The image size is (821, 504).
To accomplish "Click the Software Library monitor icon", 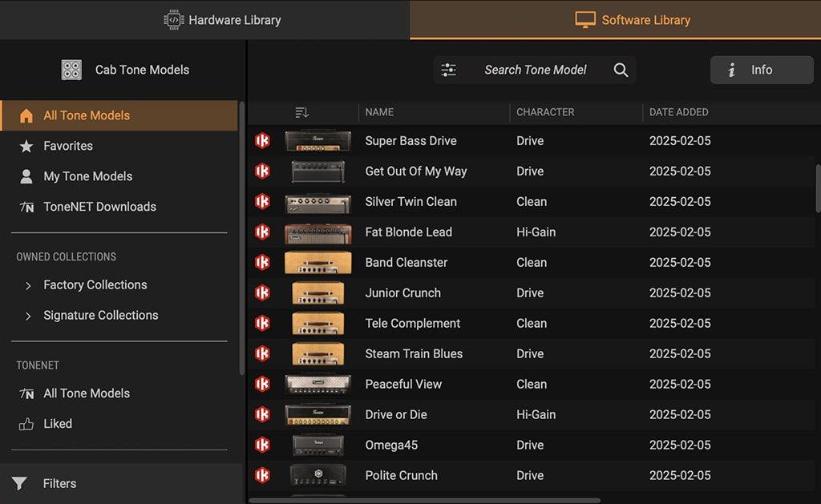I will [584, 20].
